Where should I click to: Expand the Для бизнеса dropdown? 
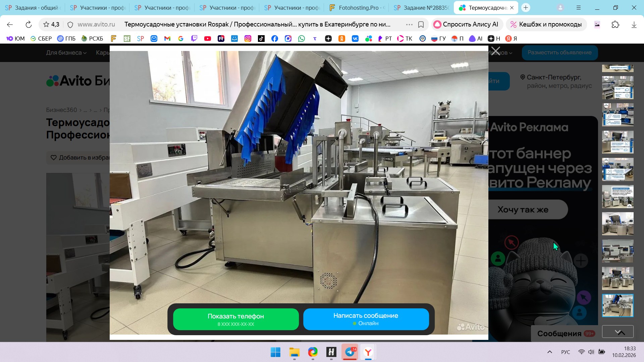tap(66, 53)
